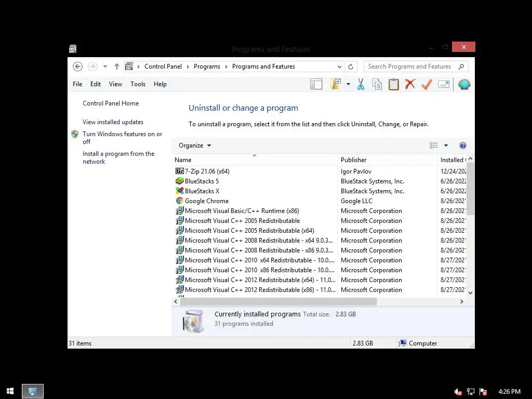Click the Control Panel icon in address bar
The width and height of the screenshot is (532, 399).
129,66
